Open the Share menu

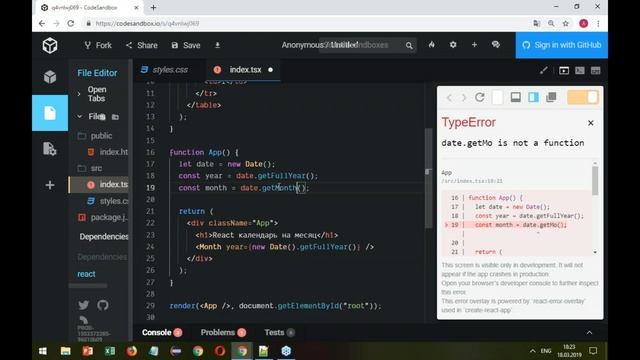142,45
